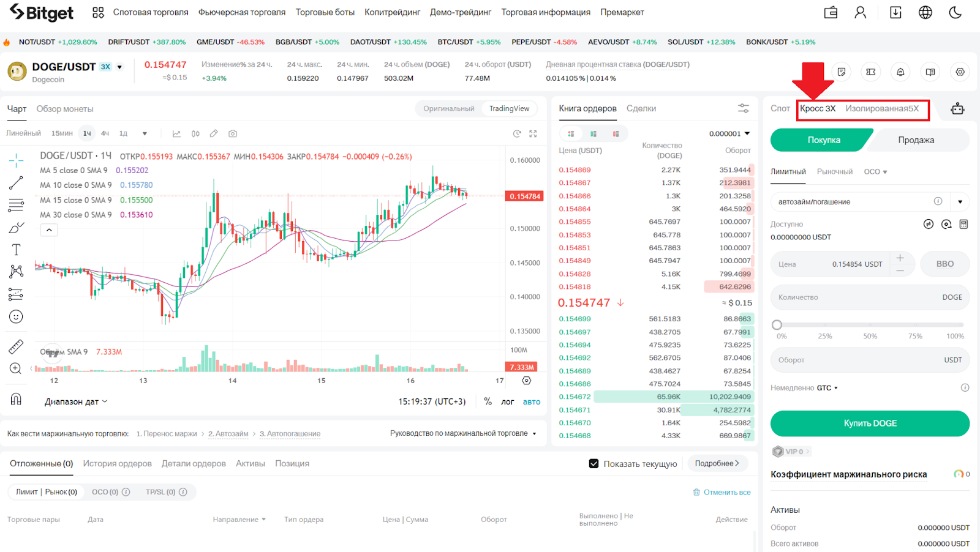Open trading bot robot icon

pyautogui.click(x=957, y=109)
